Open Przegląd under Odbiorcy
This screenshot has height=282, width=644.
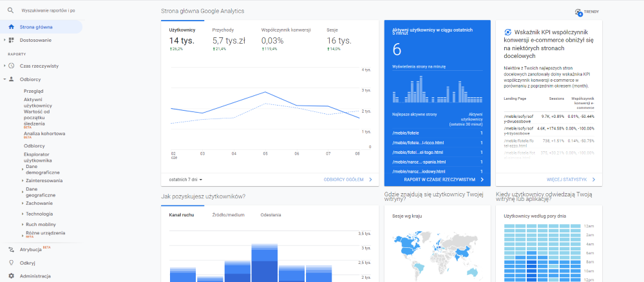click(33, 91)
